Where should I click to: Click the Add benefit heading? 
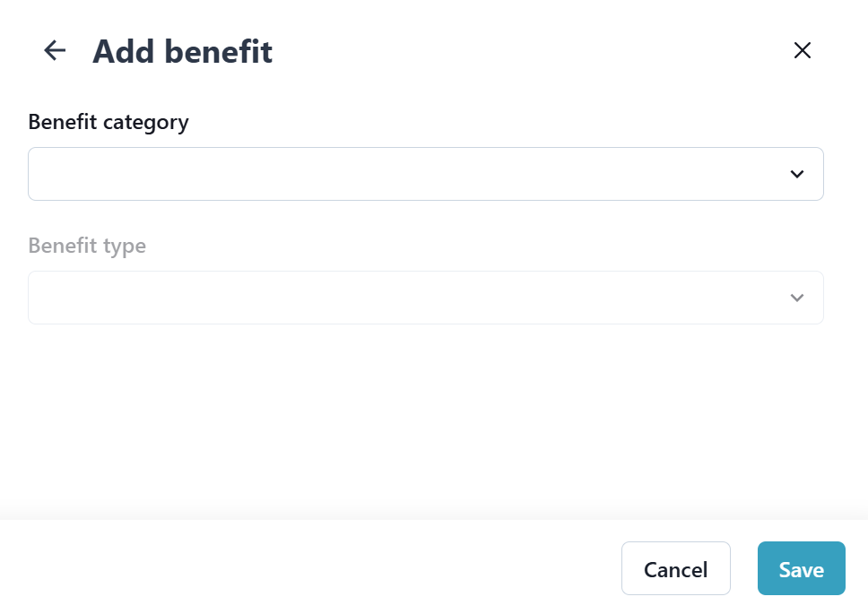click(x=182, y=51)
